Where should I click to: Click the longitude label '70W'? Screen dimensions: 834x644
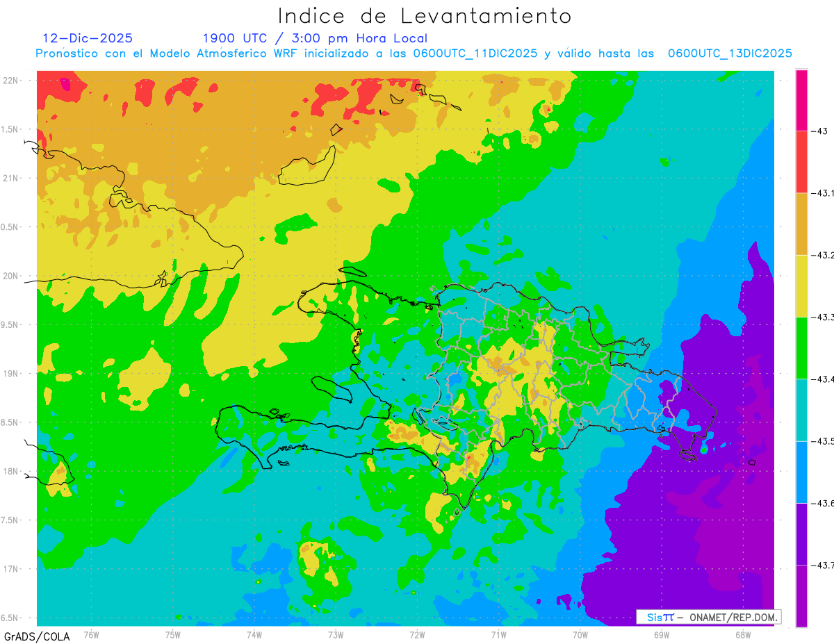pyautogui.click(x=580, y=634)
